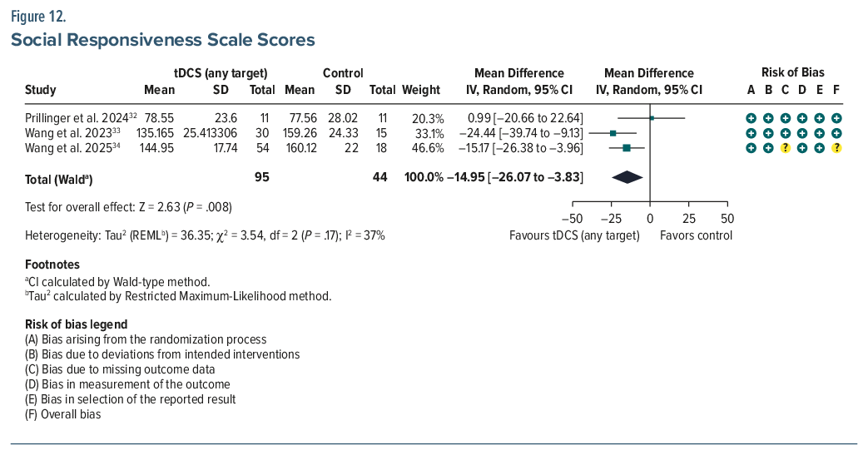This screenshot has height=455, width=868.
Task: Click Wang 2025 yellow overall bias icon
Action: pyautogui.click(x=836, y=148)
